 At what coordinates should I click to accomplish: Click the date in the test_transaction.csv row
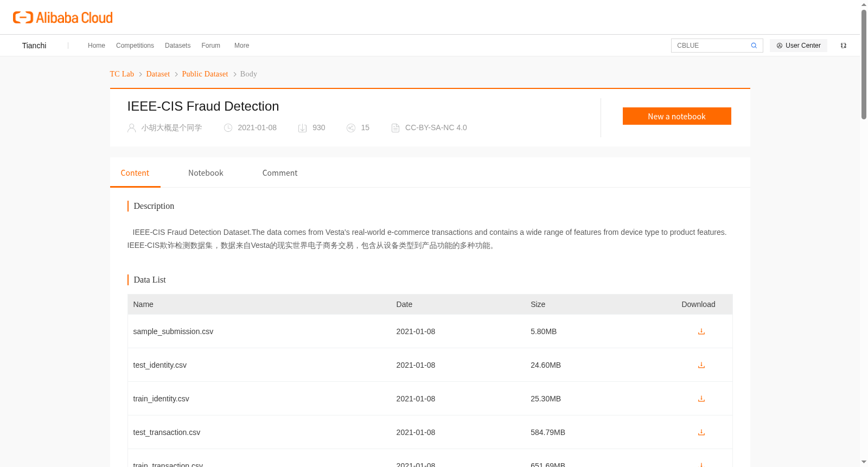tap(416, 432)
